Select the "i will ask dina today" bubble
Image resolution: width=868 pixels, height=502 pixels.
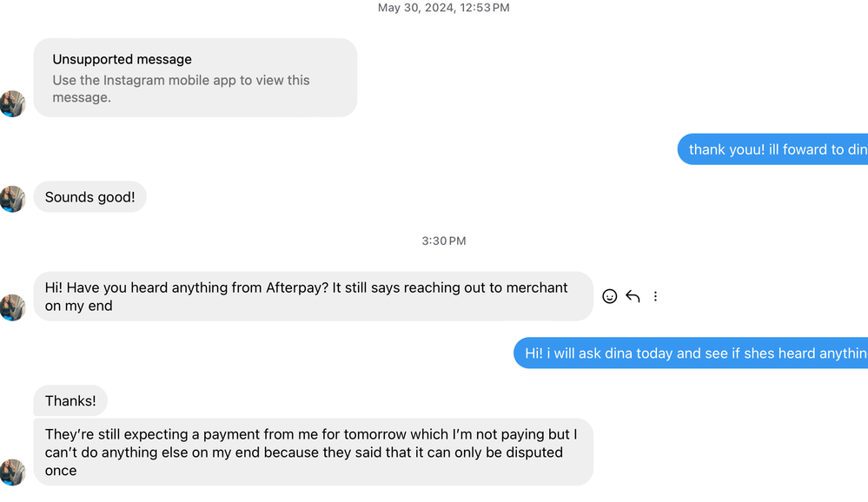[x=692, y=353]
